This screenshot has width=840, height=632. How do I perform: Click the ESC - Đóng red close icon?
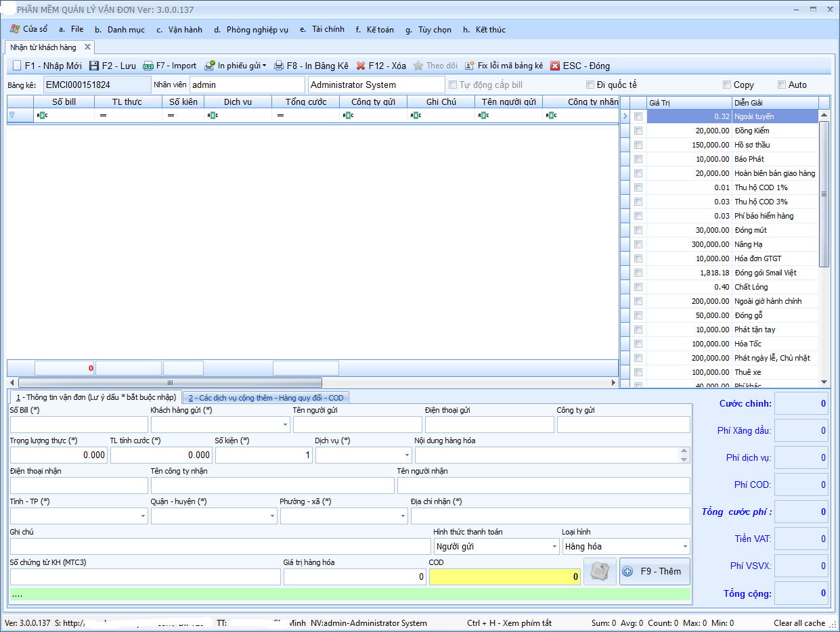pos(555,66)
